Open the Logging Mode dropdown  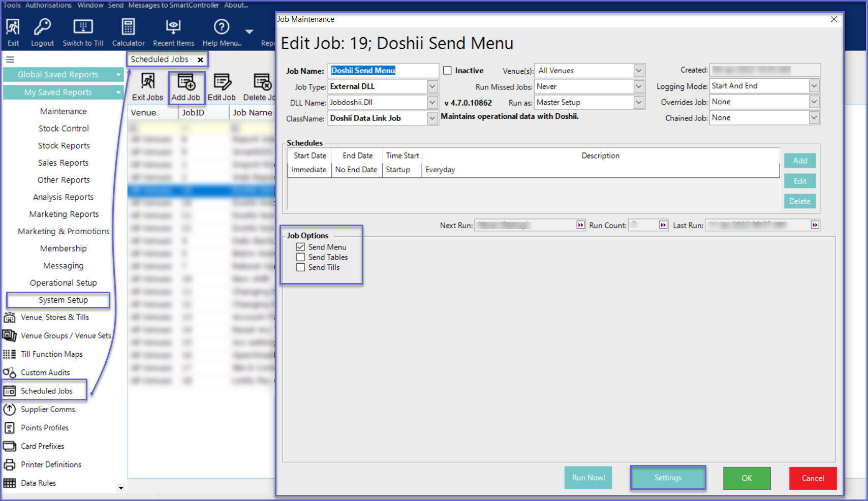coord(814,86)
